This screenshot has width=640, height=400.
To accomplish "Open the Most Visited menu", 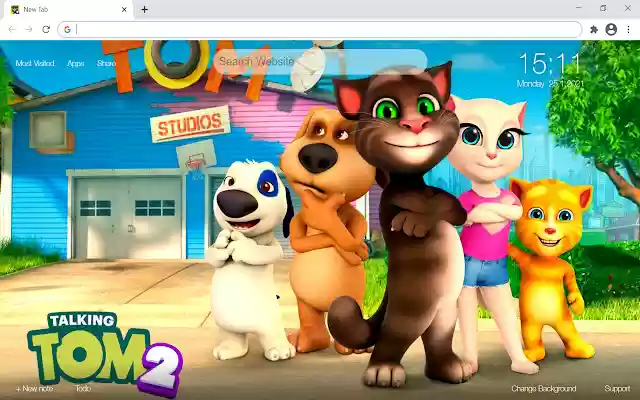I will click(x=35, y=63).
